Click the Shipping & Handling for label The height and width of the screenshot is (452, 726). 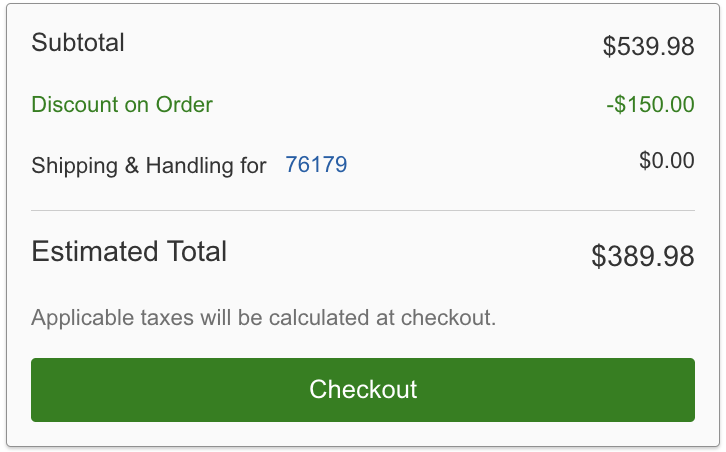coord(149,166)
